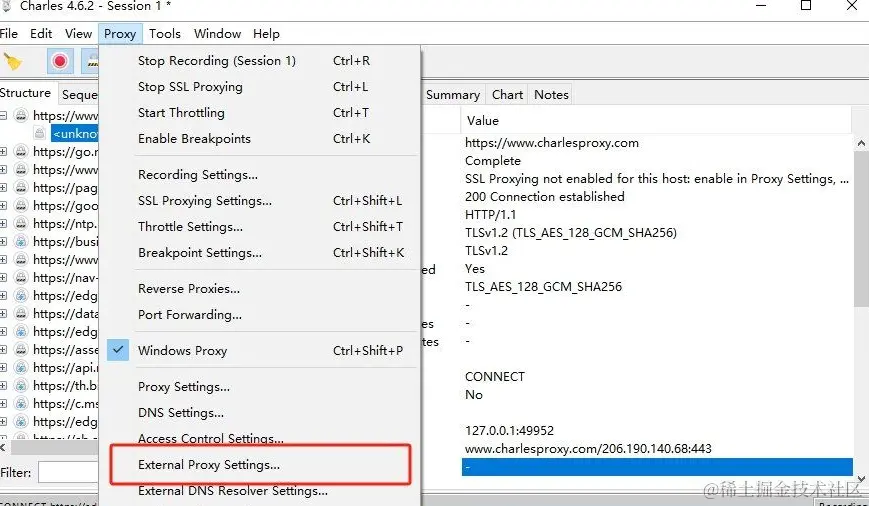Open the File menu

pos(8,34)
